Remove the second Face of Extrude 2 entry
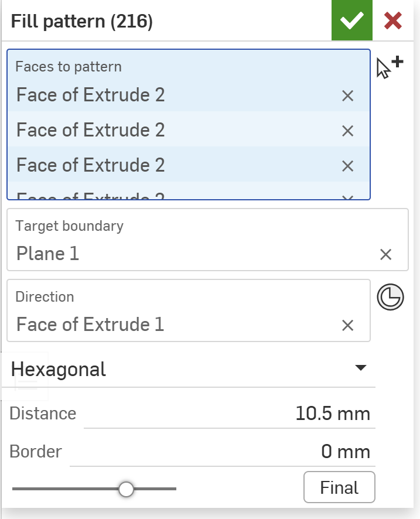 [347, 131]
